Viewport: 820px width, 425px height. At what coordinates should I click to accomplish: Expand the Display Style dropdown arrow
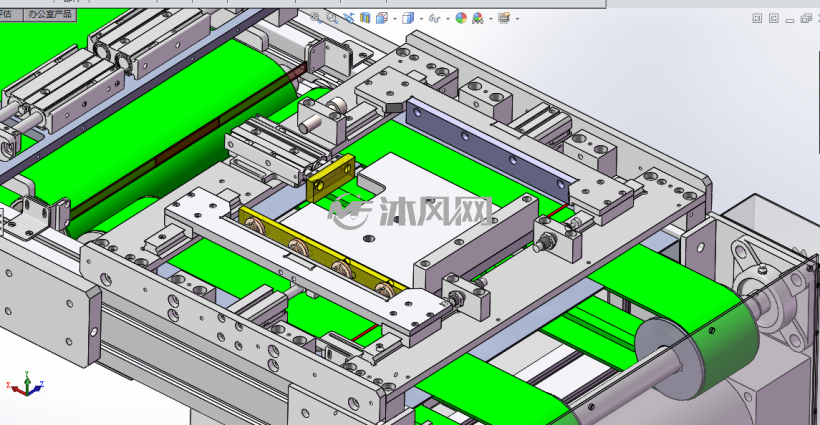[x=421, y=19]
